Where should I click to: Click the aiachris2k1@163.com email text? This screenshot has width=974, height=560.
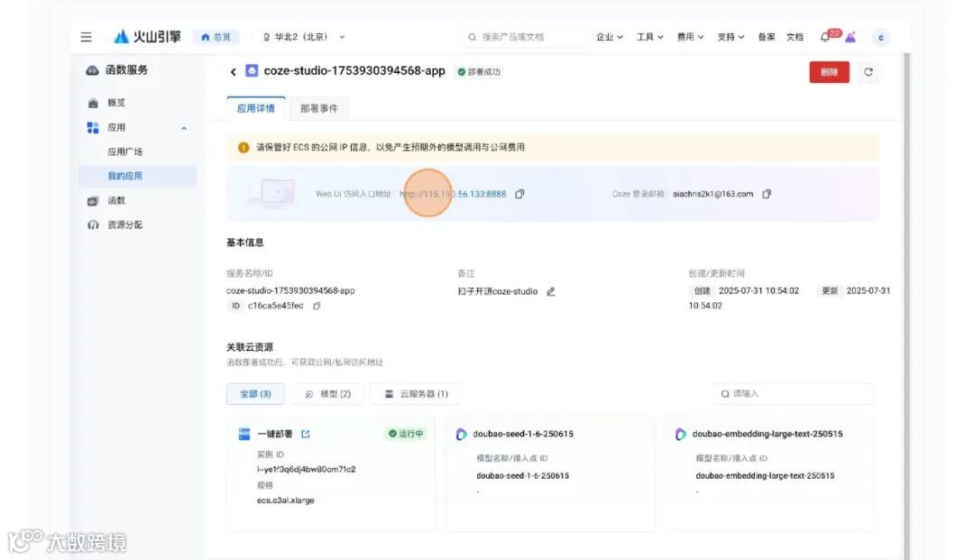tap(712, 194)
